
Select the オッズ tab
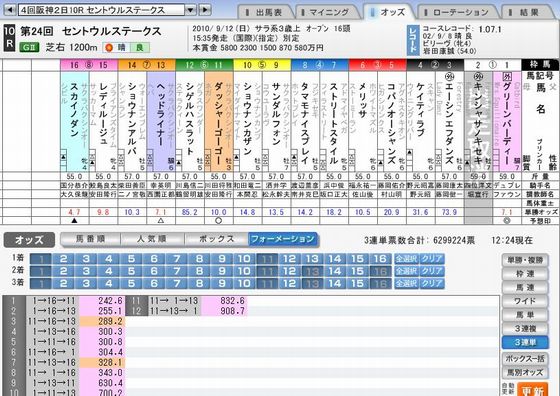coord(389,12)
